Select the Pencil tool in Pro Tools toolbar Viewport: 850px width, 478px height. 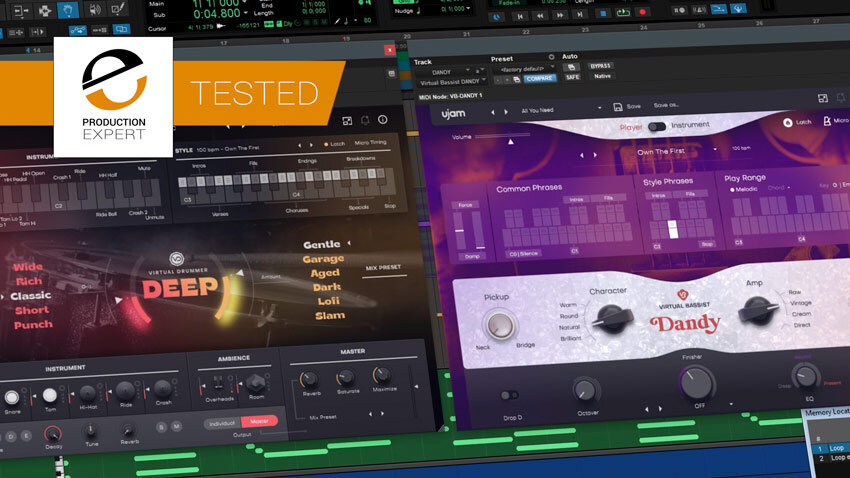[118, 9]
